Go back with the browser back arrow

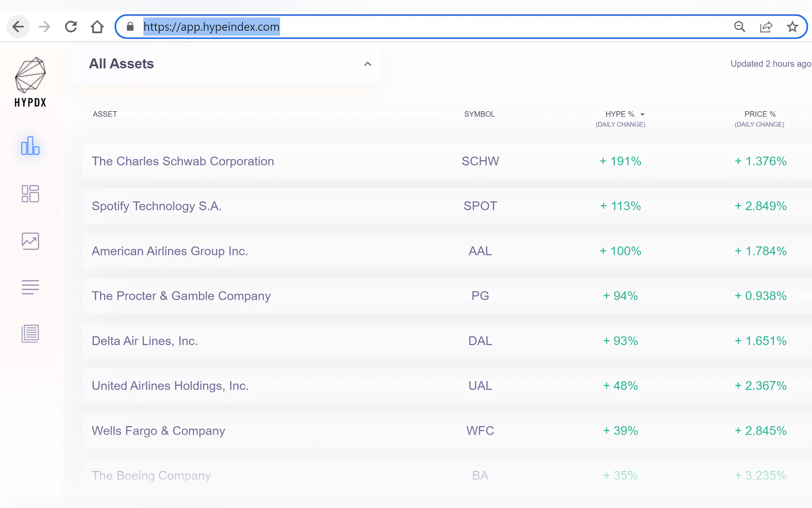point(18,27)
